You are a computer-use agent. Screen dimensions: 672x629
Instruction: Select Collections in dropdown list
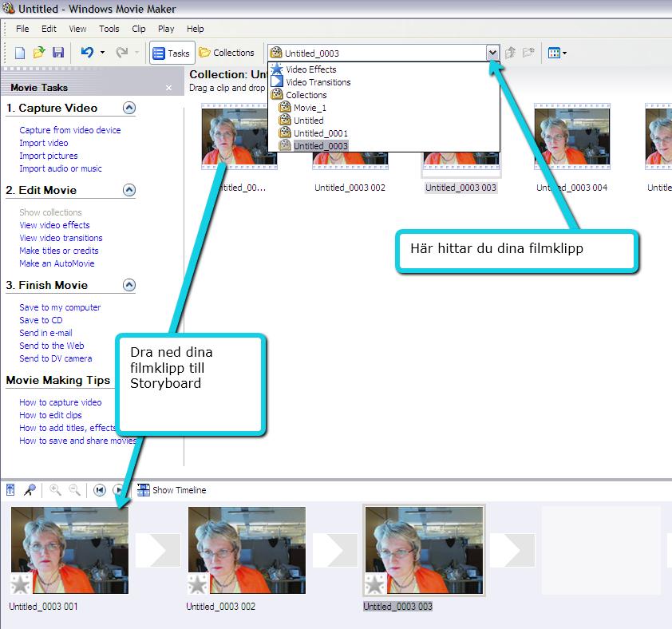pos(384,95)
